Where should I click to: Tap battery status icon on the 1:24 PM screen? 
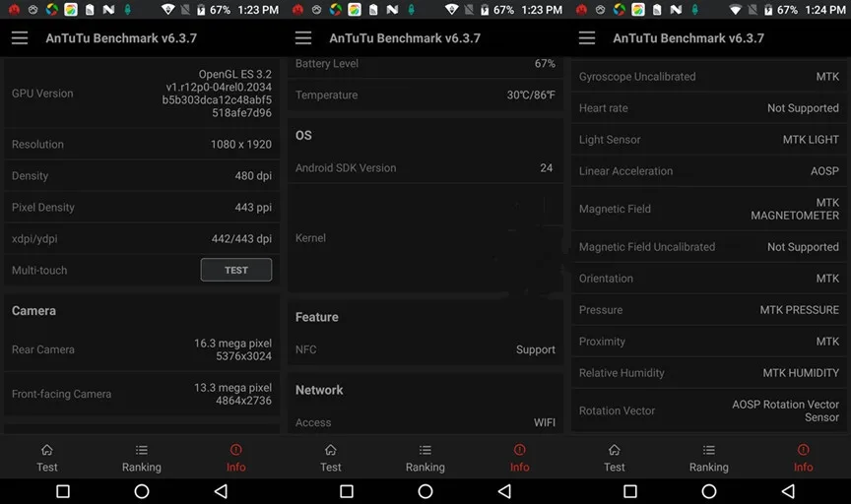pos(768,10)
